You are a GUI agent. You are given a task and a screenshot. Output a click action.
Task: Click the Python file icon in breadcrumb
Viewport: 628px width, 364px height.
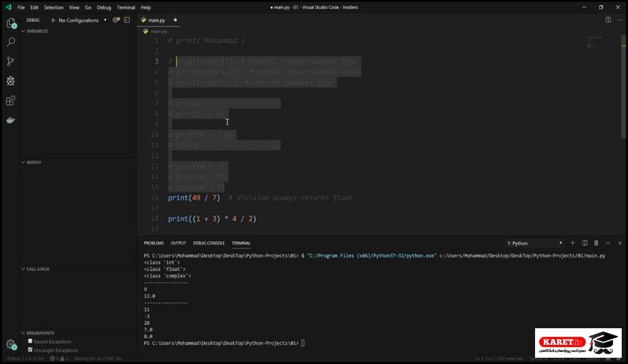146,31
